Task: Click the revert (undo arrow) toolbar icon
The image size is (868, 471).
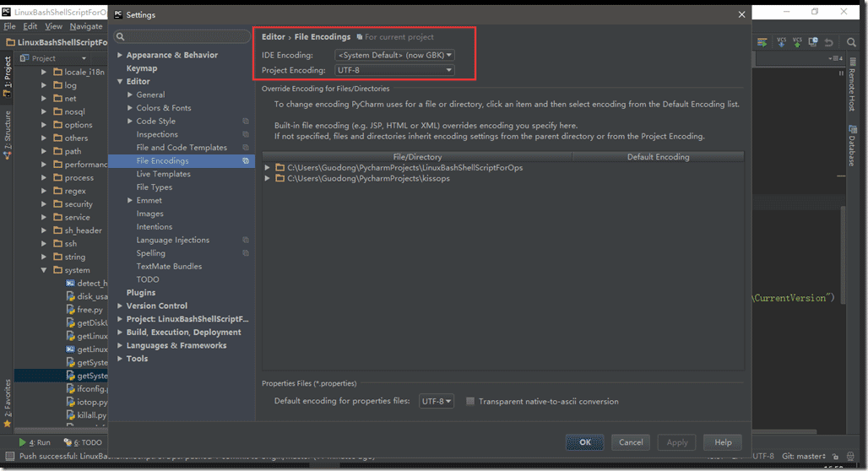Action: pyautogui.click(x=828, y=42)
